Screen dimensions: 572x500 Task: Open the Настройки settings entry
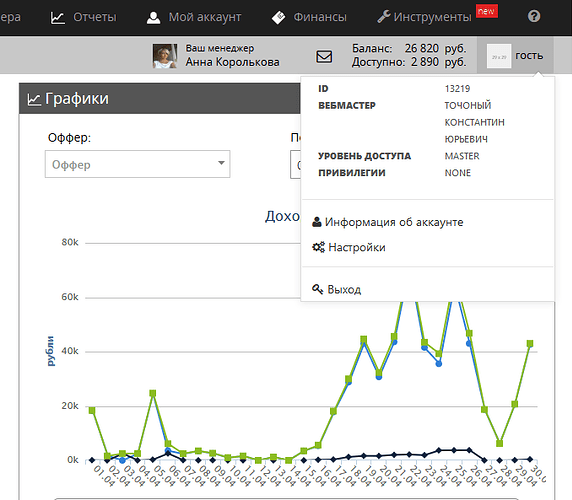357,248
